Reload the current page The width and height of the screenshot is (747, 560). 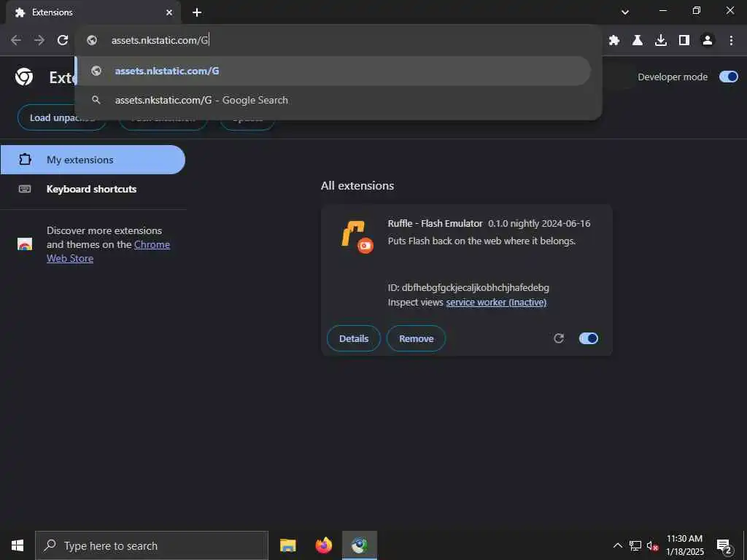click(63, 41)
